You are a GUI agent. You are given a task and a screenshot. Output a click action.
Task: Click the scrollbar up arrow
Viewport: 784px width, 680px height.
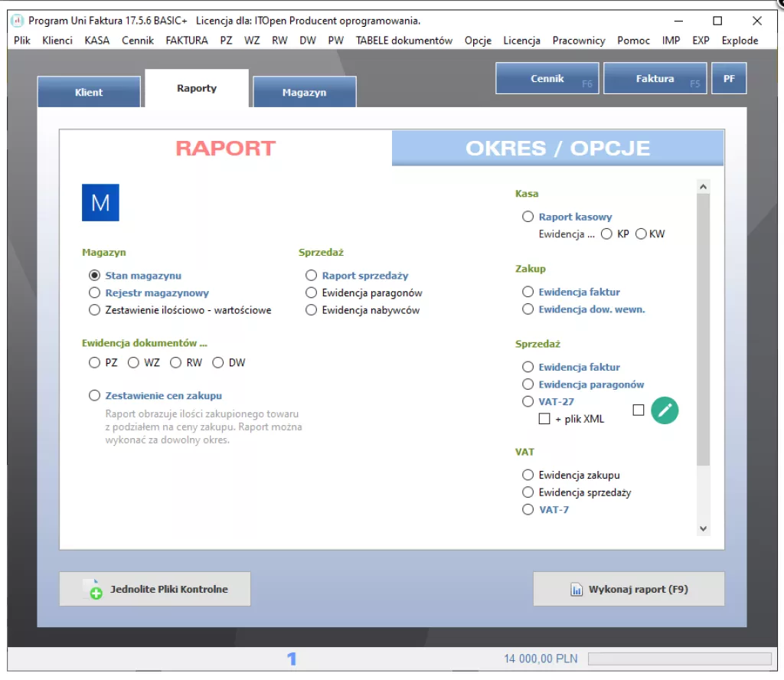[704, 187]
